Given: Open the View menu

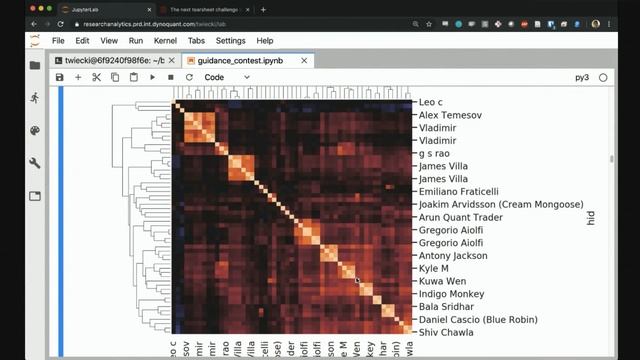Looking at the screenshot, I should [109, 41].
